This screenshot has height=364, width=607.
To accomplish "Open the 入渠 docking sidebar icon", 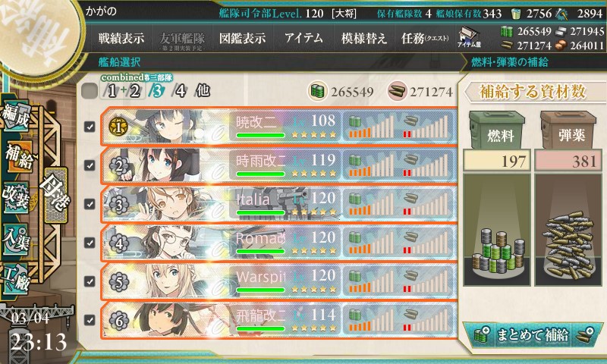I will click(x=16, y=239).
